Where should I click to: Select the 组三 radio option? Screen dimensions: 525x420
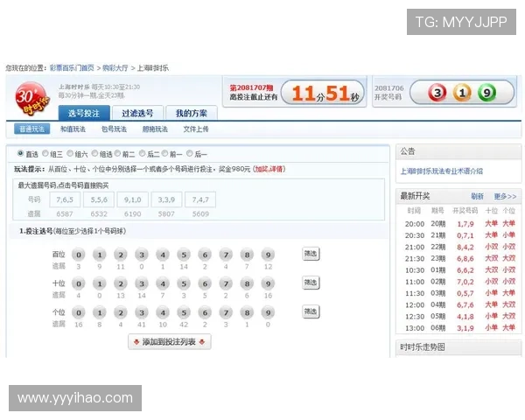pyautogui.click(x=45, y=153)
